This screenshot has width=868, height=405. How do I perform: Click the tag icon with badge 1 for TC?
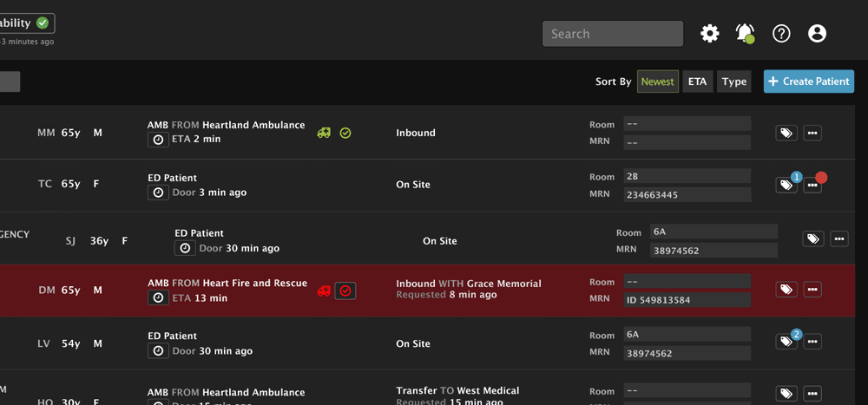(786, 185)
